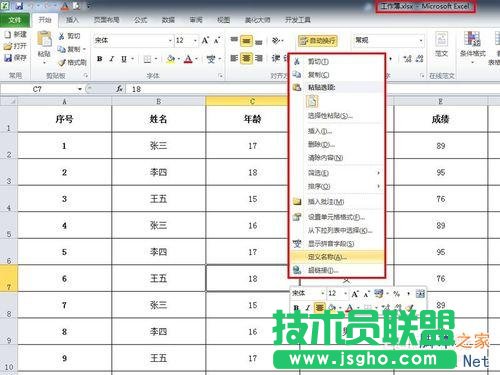Click the Conditional Formatting (条件格式) icon
The height and width of the screenshot is (375, 500).
[x=472, y=39]
